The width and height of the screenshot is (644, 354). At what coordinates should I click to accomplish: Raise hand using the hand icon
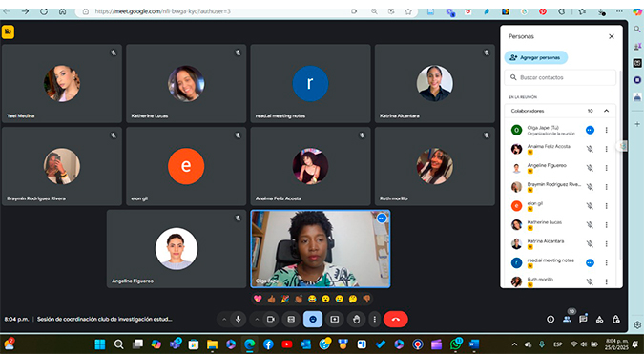356,319
